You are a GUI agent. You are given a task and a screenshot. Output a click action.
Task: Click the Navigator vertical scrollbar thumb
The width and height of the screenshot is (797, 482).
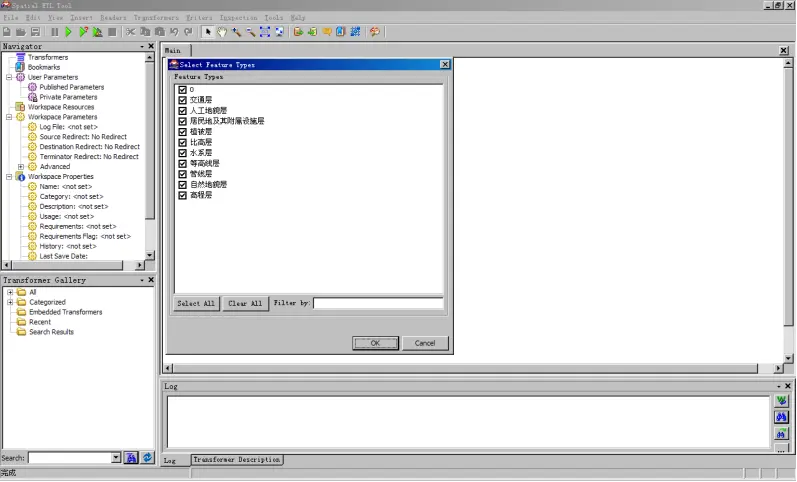(149, 140)
